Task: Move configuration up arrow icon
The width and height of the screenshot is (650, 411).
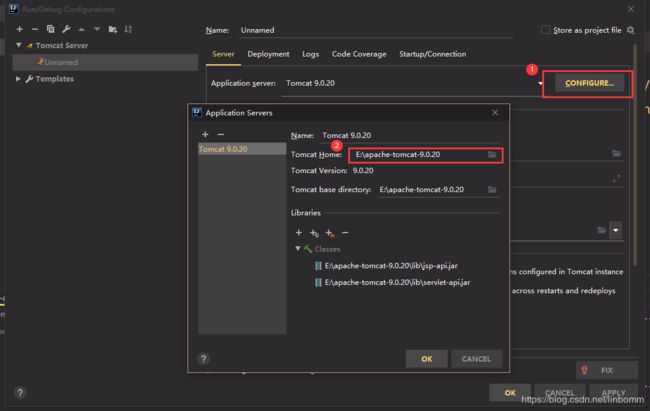Action: tap(81, 29)
